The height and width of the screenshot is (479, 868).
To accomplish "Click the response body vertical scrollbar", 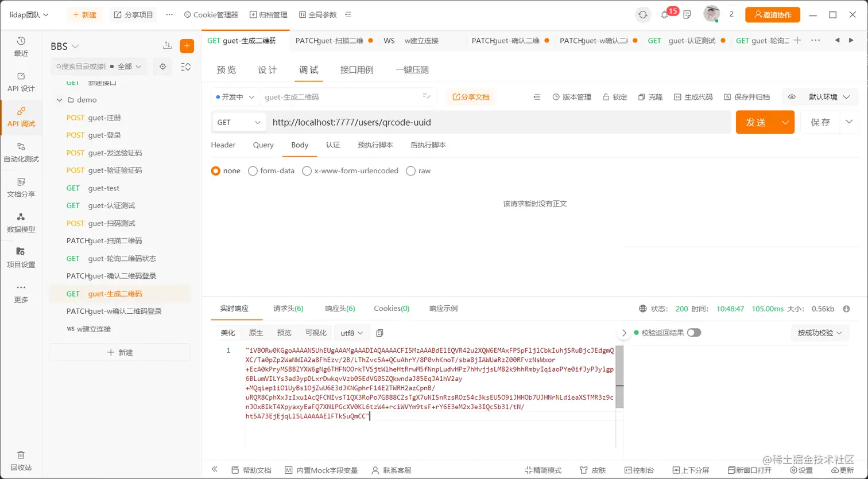I will pyautogui.click(x=619, y=377).
